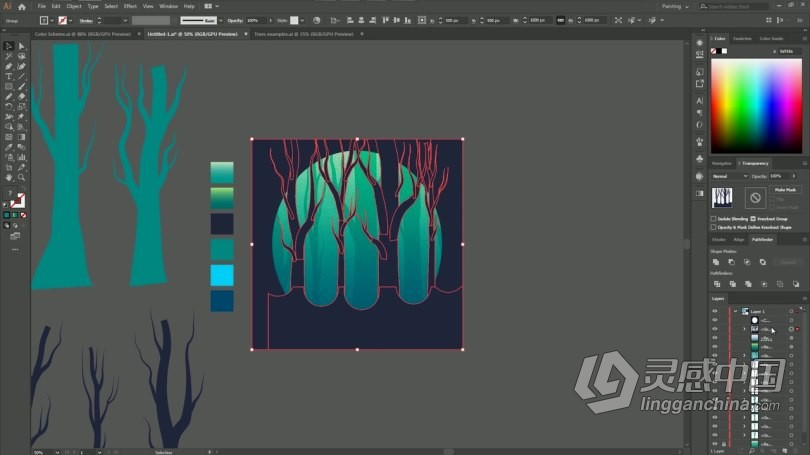Viewport: 810px width, 455px height.
Task: Select the Gradient tool
Action: tap(22, 137)
